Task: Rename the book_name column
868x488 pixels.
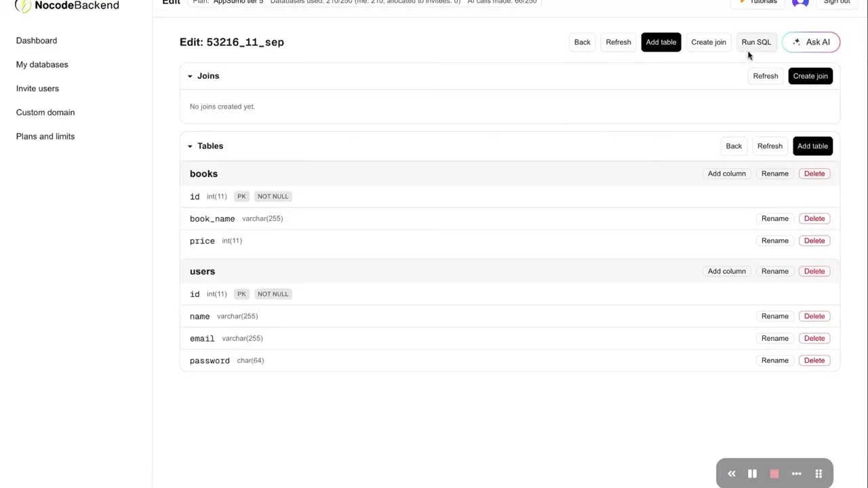Action: (774, 218)
